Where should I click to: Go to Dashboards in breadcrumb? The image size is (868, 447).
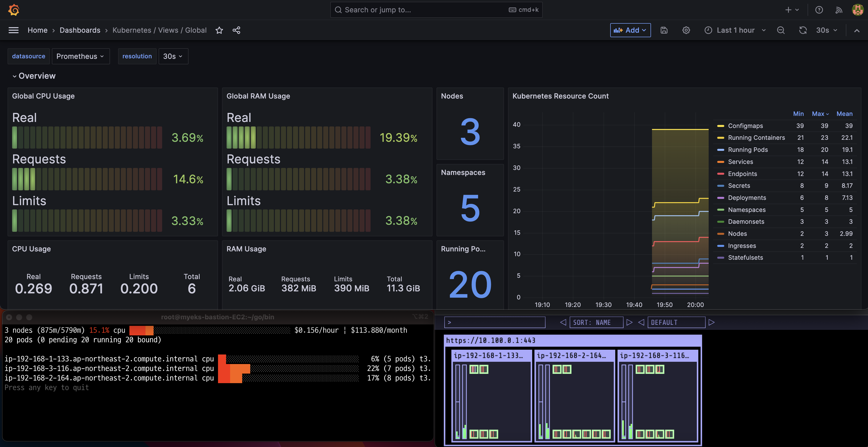coord(80,30)
